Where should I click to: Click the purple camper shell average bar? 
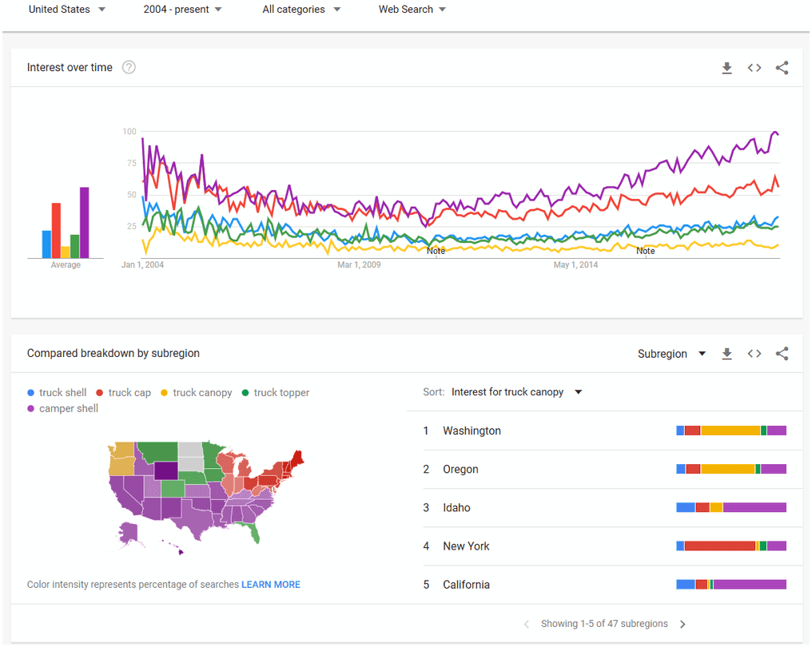pos(84,223)
